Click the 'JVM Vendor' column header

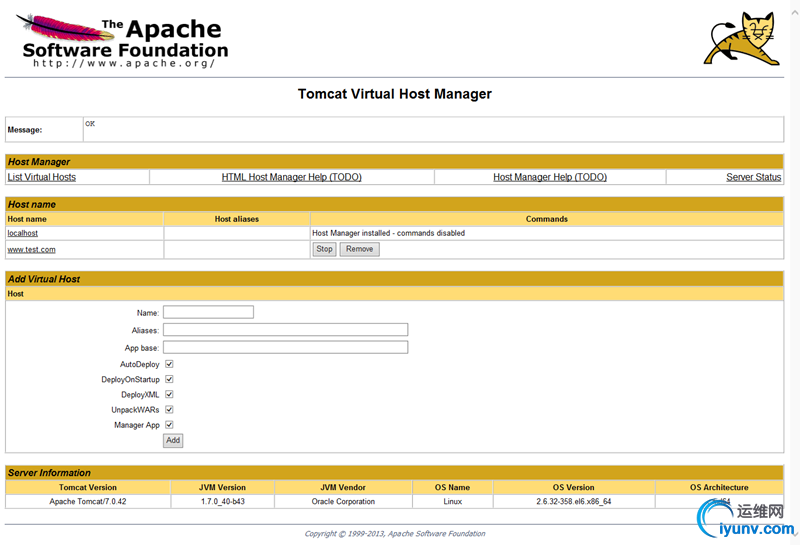tap(343, 487)
